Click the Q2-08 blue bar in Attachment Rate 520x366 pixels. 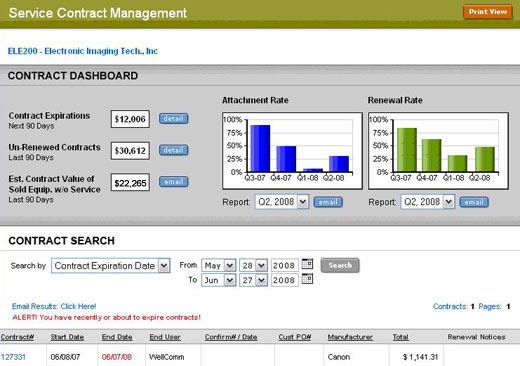(x=339, y=164)
